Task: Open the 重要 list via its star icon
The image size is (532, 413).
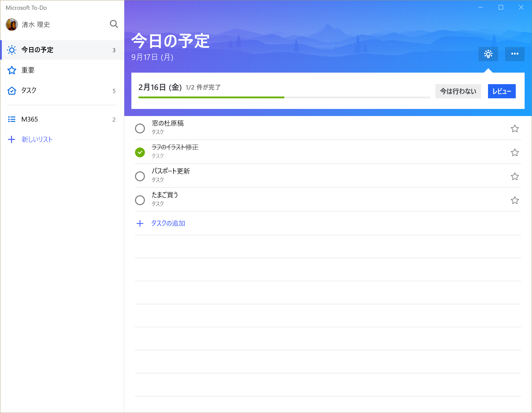Action: tap(12, 70)
